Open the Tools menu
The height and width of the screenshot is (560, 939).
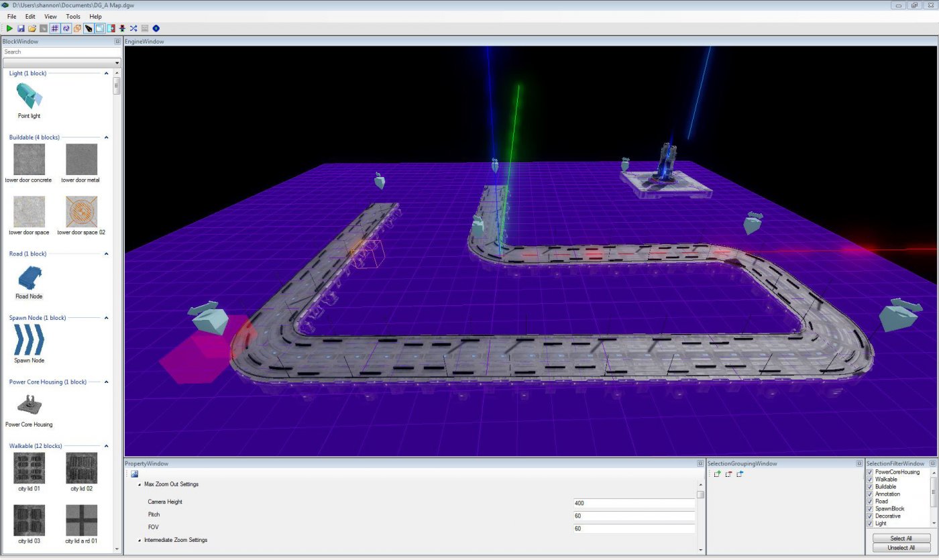click(x=72, y=16)
